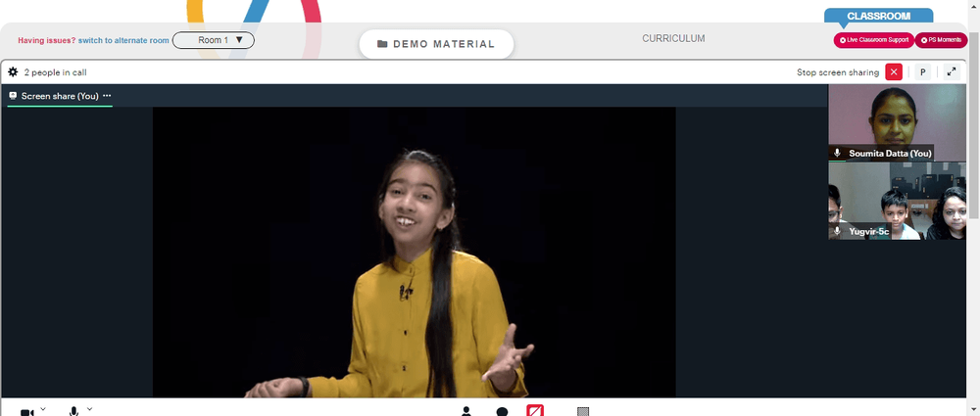
Task: Open the Demo Material tab
Action: (436, 44)
